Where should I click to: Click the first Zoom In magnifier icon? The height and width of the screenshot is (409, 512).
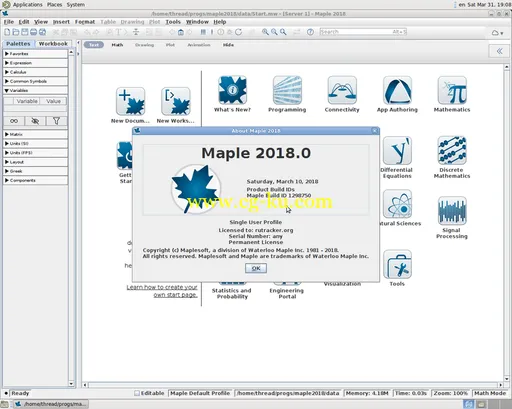coord(265,32)
